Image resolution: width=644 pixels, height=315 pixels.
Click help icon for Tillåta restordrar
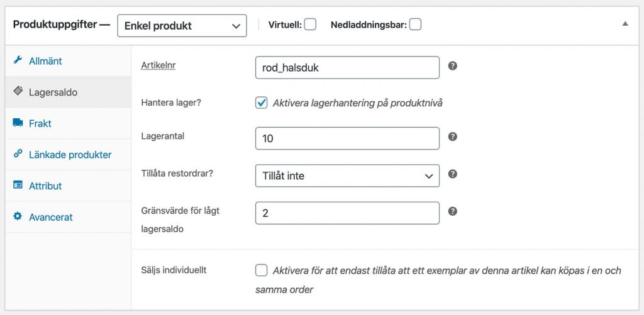click(x=453, y=174)
